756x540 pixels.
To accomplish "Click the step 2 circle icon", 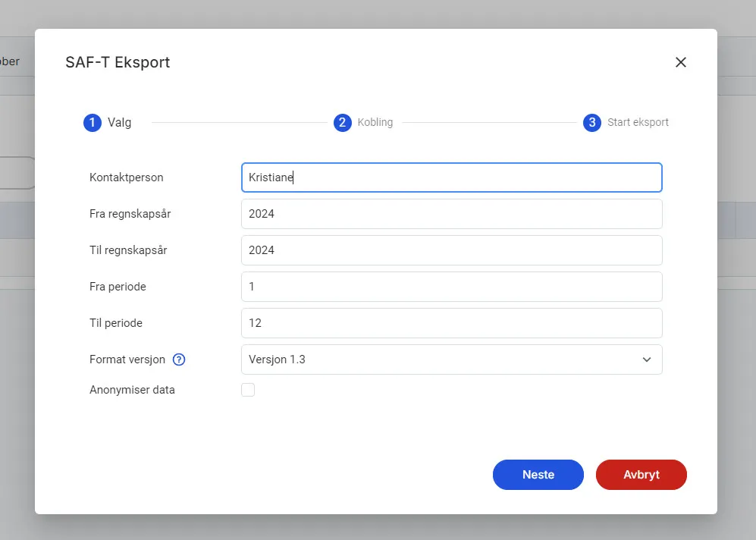I will pyautogui.click(x=342, y=122).
